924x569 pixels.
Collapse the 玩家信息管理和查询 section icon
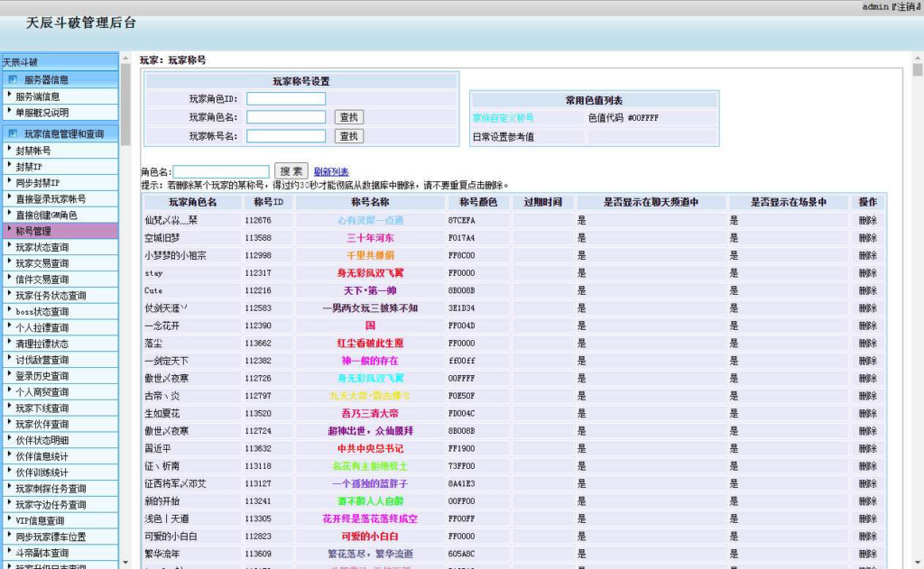click(13, 133)
